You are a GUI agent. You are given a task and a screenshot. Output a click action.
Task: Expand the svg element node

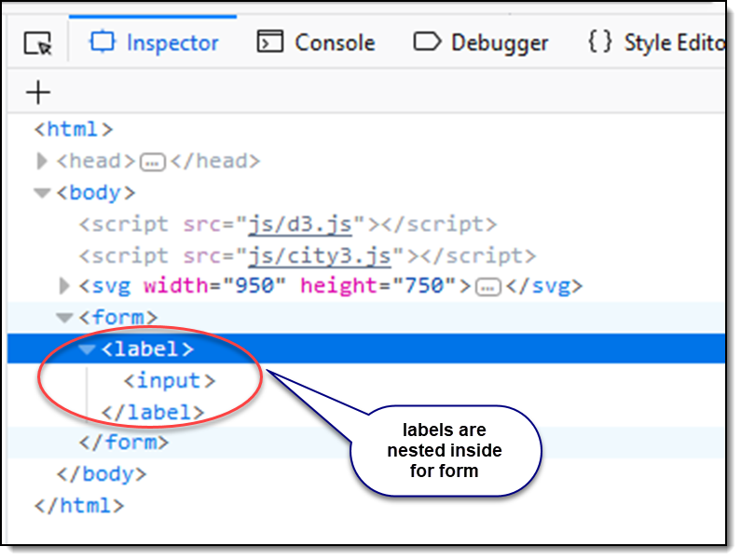64,286
